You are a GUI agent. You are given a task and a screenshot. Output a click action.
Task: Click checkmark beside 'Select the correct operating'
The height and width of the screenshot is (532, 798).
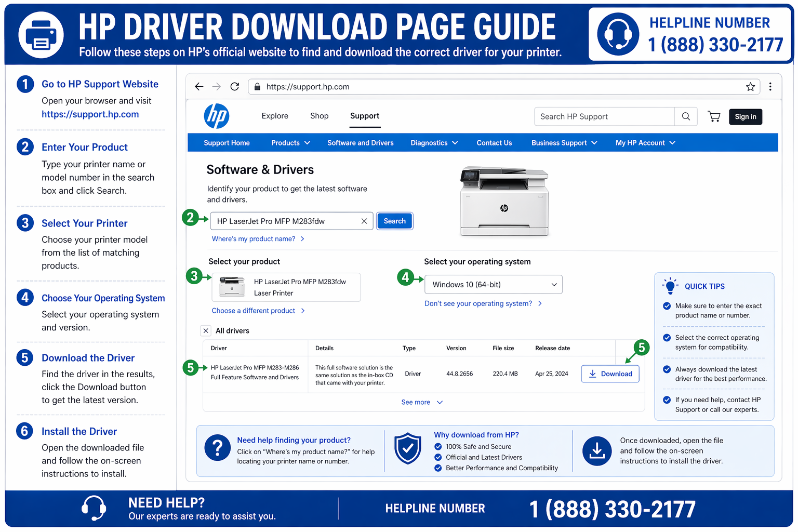667,338
